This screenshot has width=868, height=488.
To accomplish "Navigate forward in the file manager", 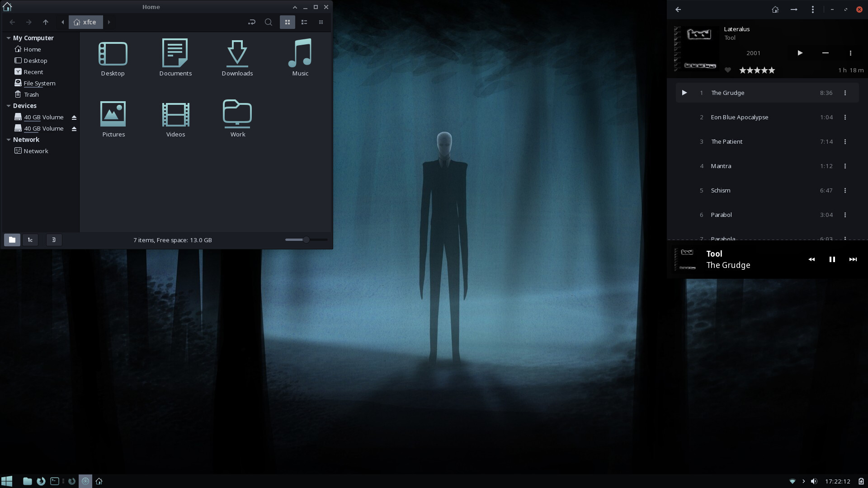I will (28, 22).
